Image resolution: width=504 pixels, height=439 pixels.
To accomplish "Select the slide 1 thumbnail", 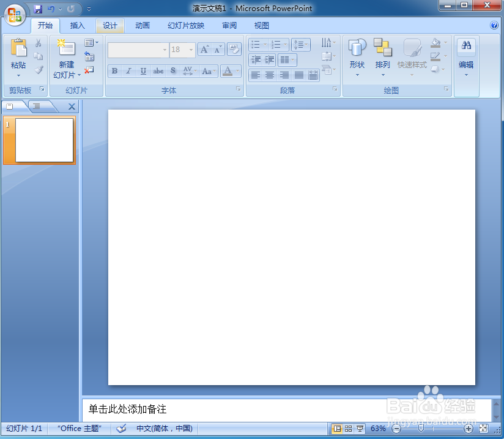I will [x=45, y=140].
